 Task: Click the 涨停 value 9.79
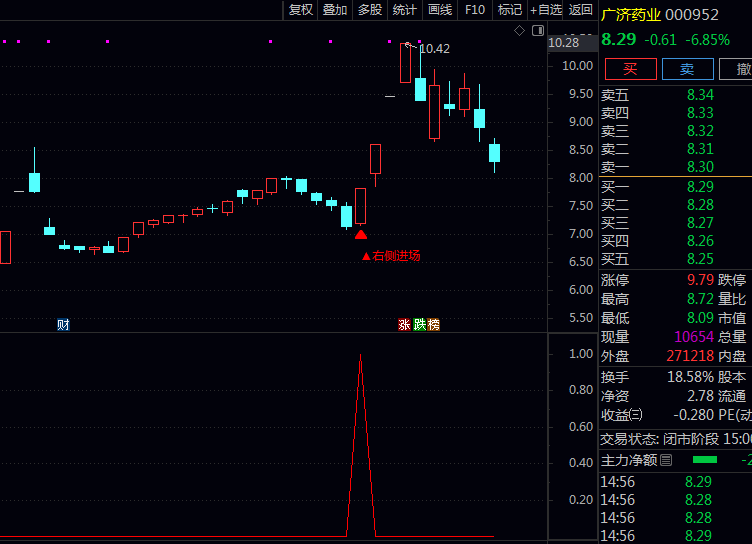coord(700,280)
